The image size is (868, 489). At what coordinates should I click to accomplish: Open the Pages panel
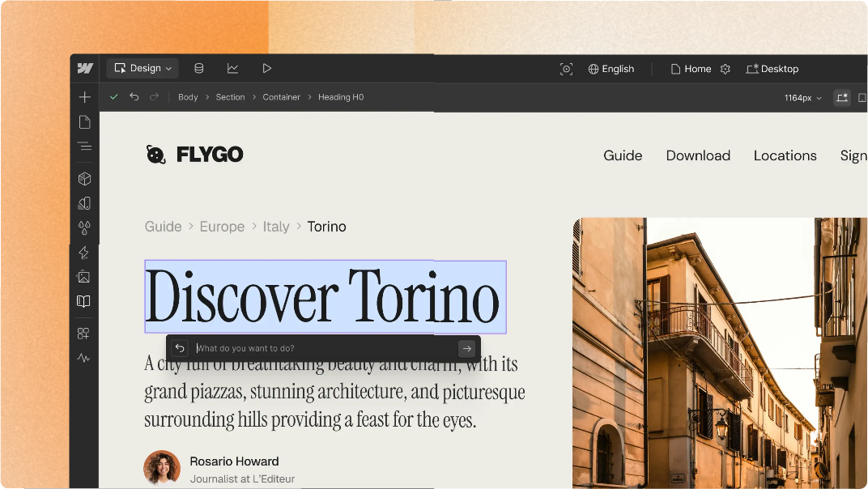(x=84, y=121)
